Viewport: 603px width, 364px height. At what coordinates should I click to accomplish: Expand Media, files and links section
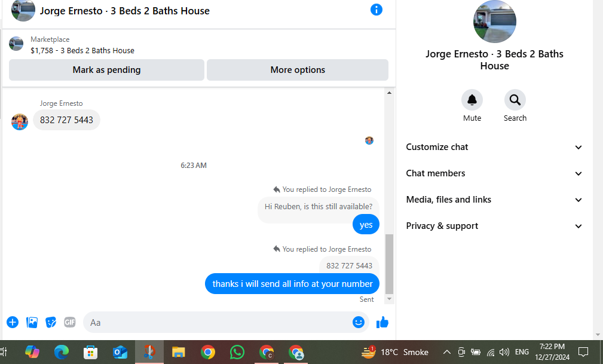click(494, 199)
